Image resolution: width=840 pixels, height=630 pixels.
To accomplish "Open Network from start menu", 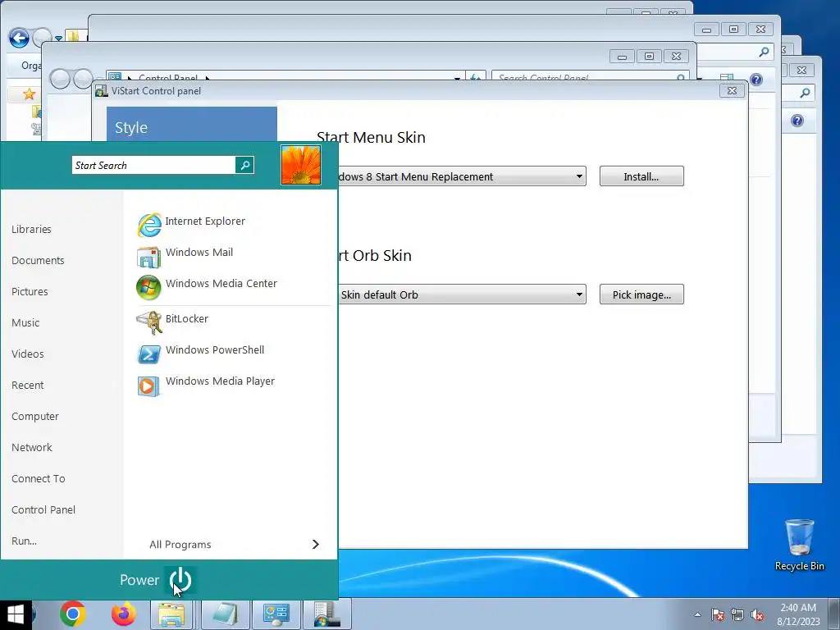I will (x=32, y=447).
